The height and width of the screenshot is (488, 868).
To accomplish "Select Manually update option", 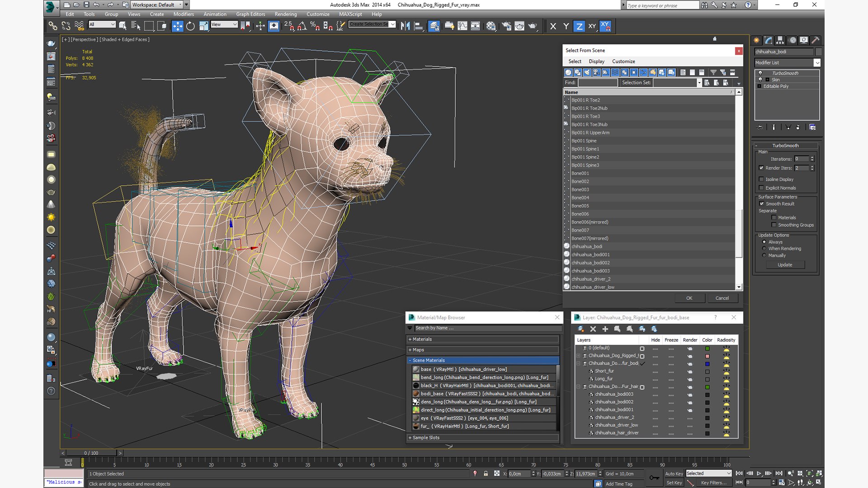I will click(764, 255).
